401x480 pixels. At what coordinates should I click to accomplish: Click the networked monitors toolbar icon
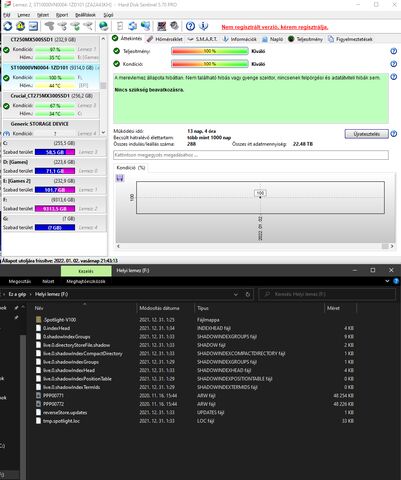(x=145, y=26)
